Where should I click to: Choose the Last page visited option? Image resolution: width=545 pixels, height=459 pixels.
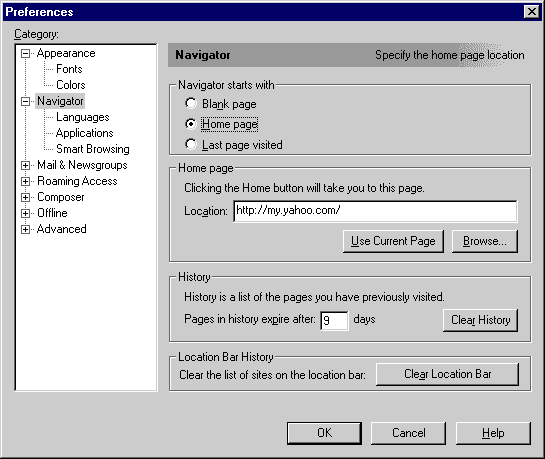191,145
